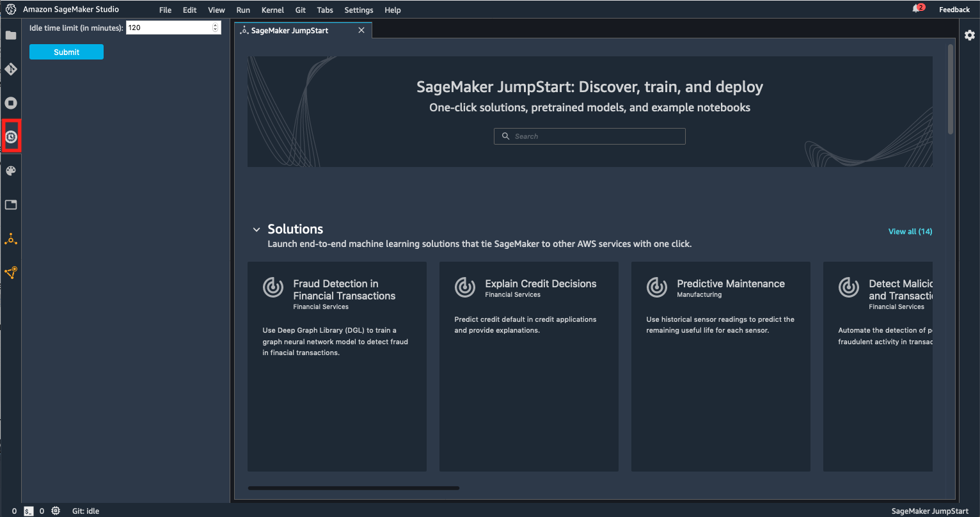Click the Fraud Detection solution icon
The width and height of the screenshot is (980, 517).
click(273, 287)
